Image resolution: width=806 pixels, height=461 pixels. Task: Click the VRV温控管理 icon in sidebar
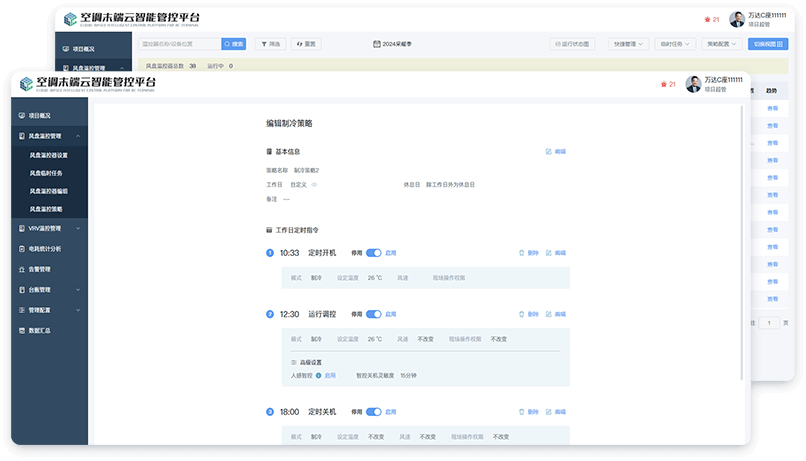pos(22,228)
